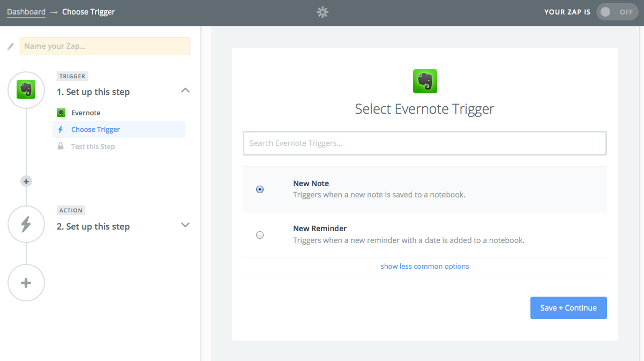644x361 pixels.
Task: Select the New Note radio button
Action: tap(260, 189)
